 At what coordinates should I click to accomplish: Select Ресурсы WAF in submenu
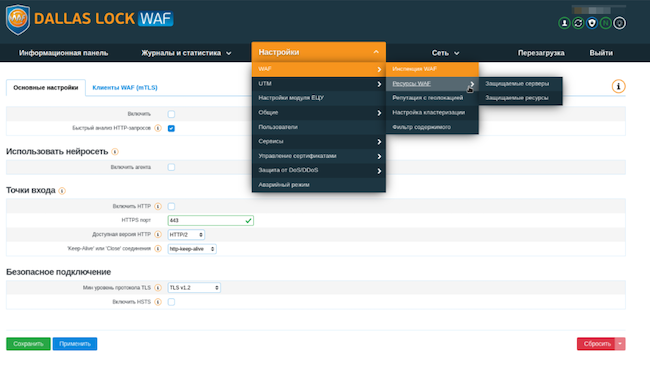pyautogui.click(x=432, y=84)
